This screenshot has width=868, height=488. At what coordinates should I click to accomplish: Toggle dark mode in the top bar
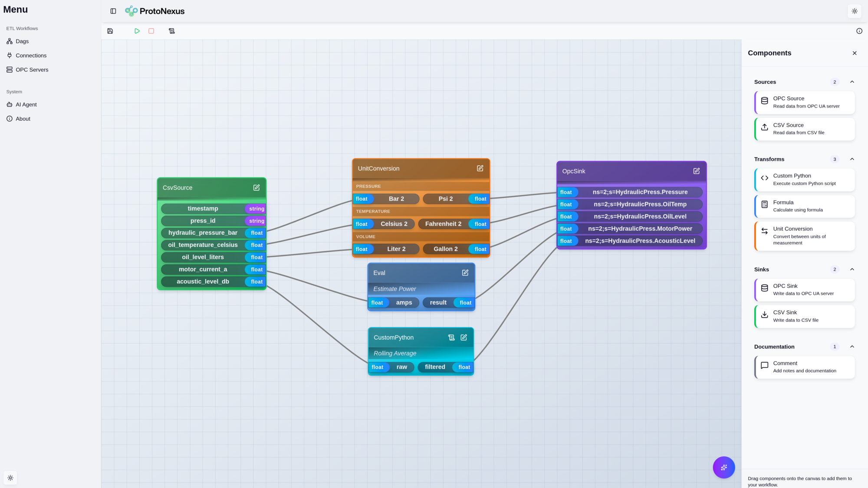(x=854, y=11)
